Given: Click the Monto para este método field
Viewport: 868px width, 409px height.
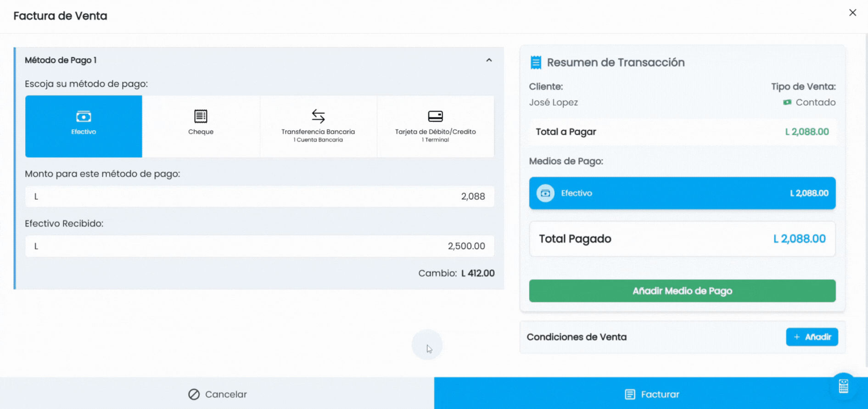Looking at the screenshot, I should coord(260,196).
